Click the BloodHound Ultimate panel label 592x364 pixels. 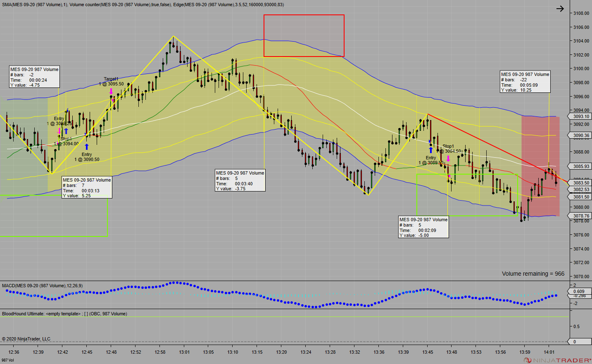pos(64,314)
